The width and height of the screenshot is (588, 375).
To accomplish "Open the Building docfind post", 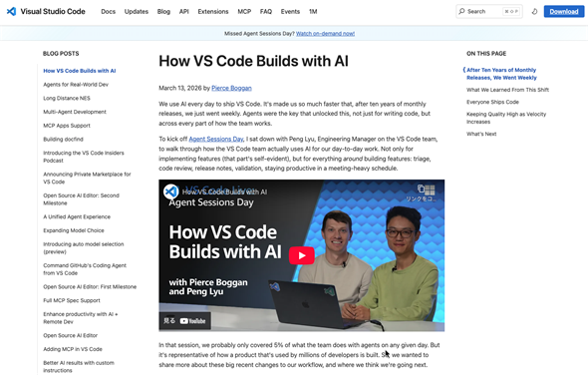I will [x=63, y=140].
